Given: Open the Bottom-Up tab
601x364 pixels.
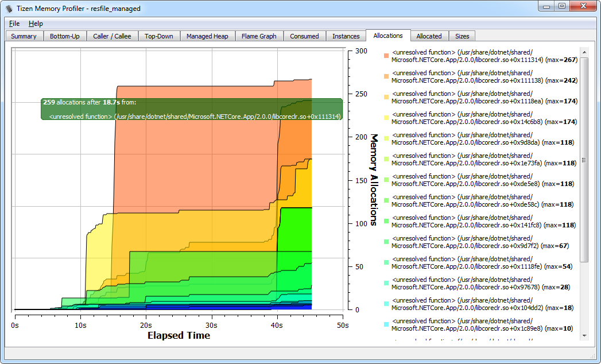Looking at the screenshot, I should tap(65, 36).
